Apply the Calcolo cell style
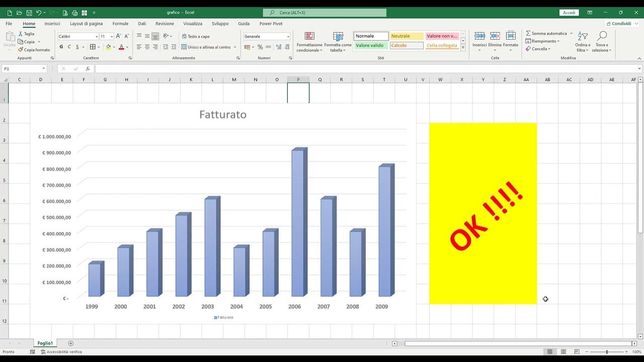The width and height of the screenshot is (644, 362). [407, 45]
